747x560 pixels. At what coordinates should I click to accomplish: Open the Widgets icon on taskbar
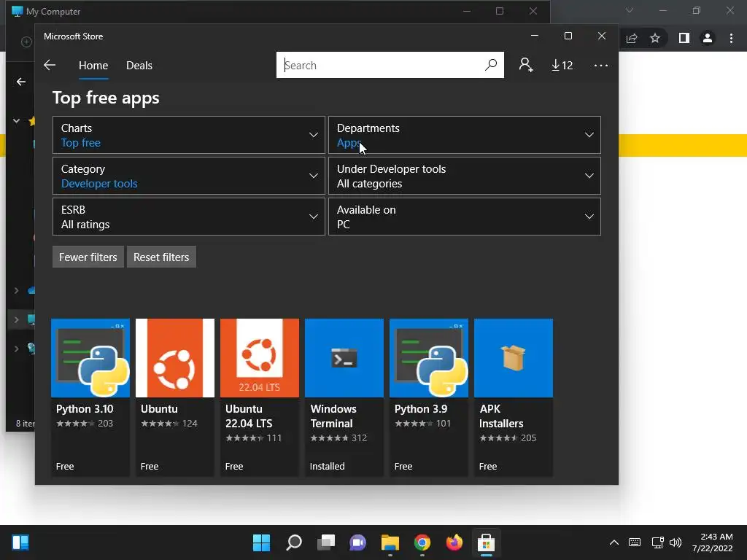pyautogui.click(x=20, y=542)
